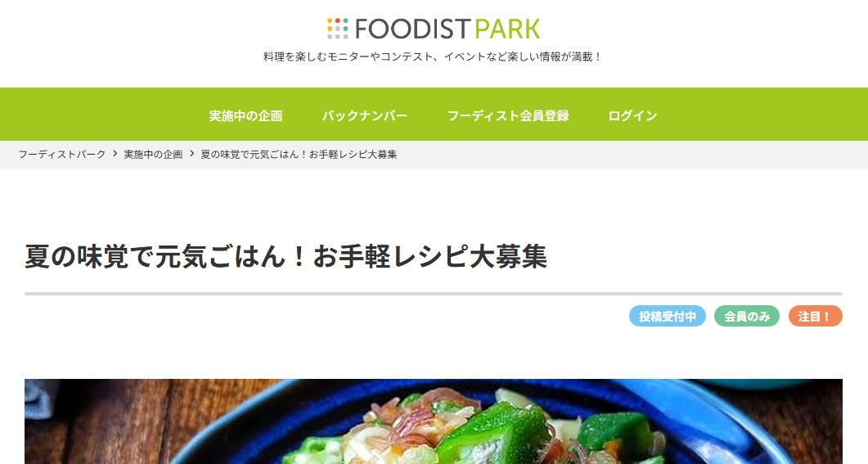Open the 実施中の企画 navigation menu item
The image size is (868, 464).
245,115
